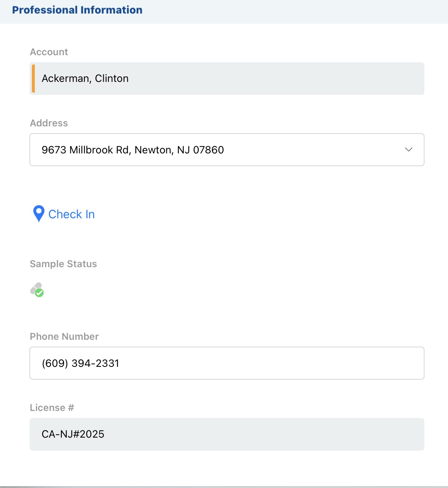Click the Account field label
The image size is (448, 488).
[49, 52]
